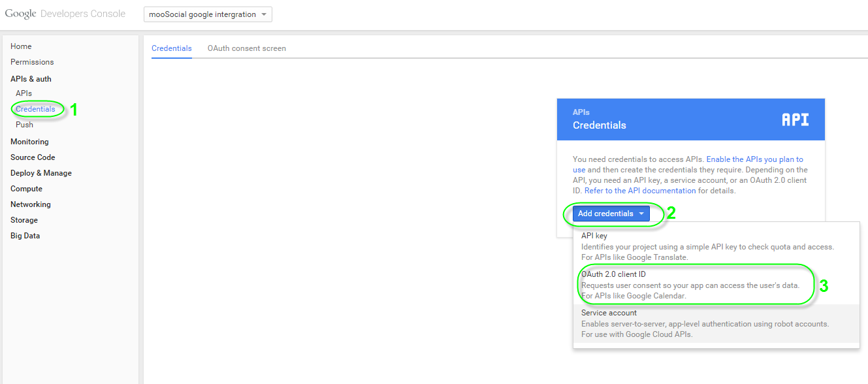Screen dimensions: 868x384
Task: Click the Google Developers Console logo
Action: pyautogui.click(x=65, y=14)
